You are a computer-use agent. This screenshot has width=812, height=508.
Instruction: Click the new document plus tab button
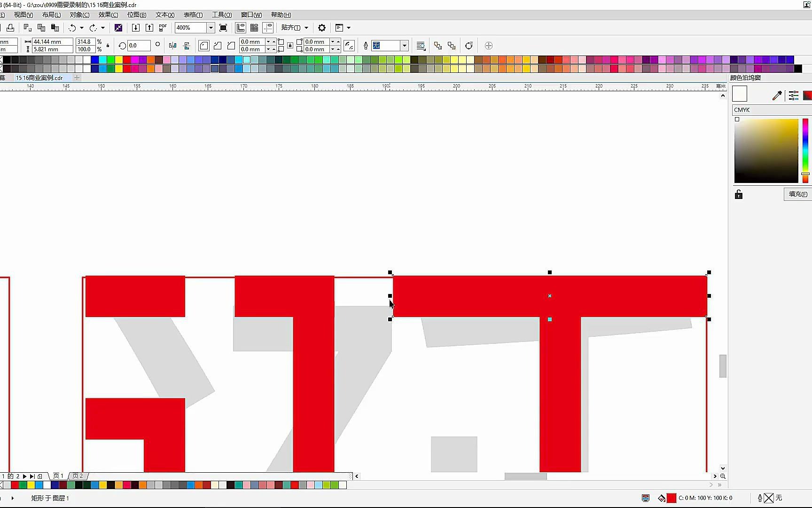77,78
